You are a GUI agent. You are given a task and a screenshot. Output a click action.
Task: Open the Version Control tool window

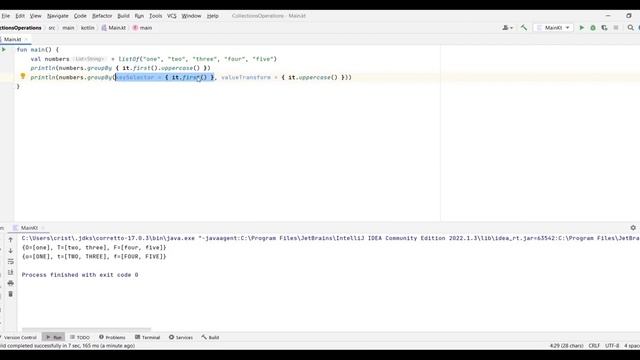pyautogui.click(x=19, y=338)
